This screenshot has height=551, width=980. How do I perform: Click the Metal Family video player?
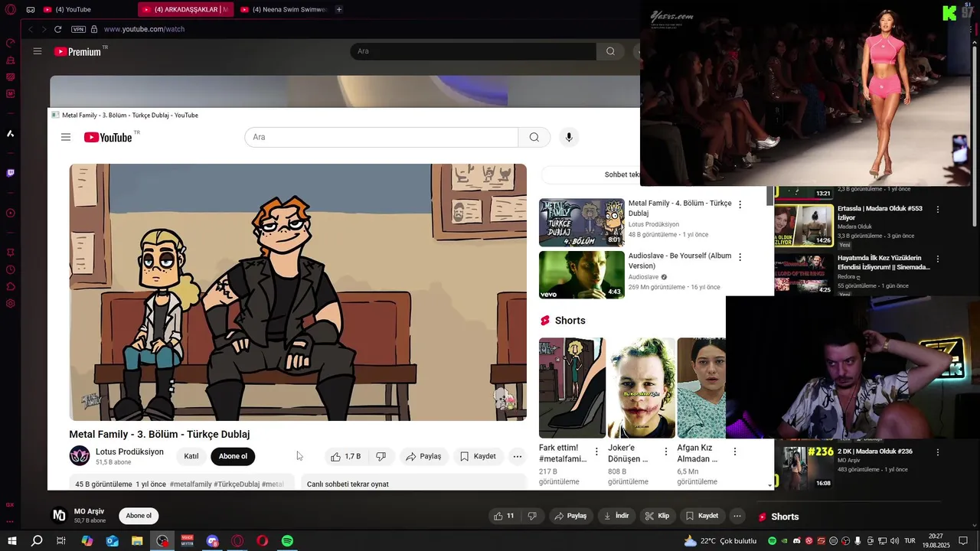pos(298,292)
